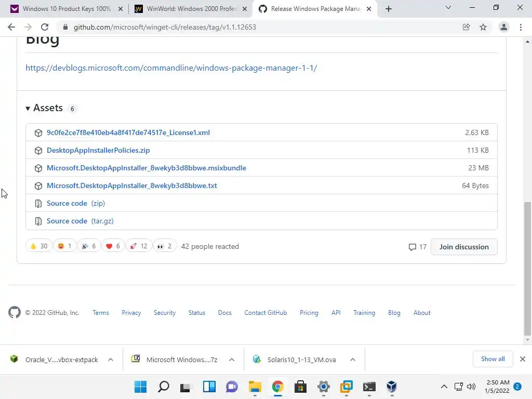Download Source code tar.gz

tap(80, 221)
